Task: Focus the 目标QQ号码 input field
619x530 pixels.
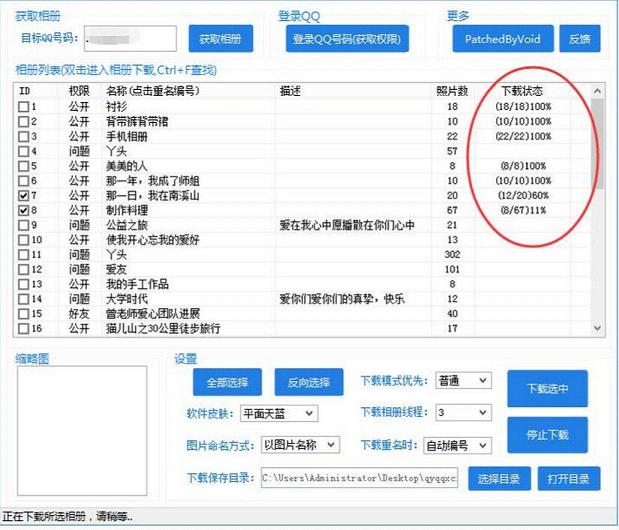Action: coord(130,39)
